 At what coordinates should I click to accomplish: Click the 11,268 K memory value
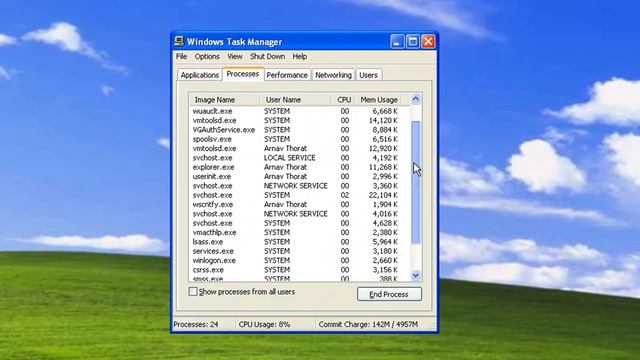pos(383,167)
